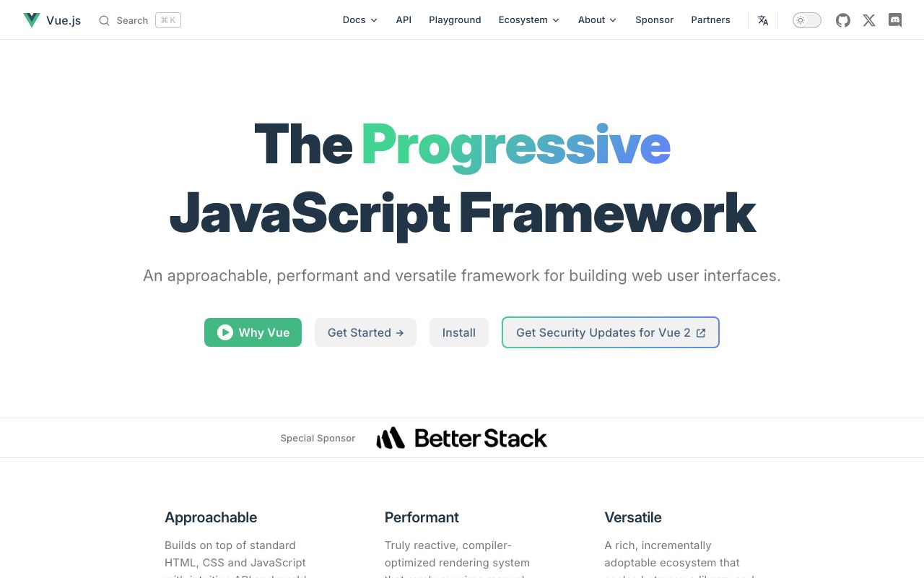This screenshot has width=924, height=578.
Task: Click the play icon inside Why Vue button
Action: pyautogui.click(x=225, y=332)
